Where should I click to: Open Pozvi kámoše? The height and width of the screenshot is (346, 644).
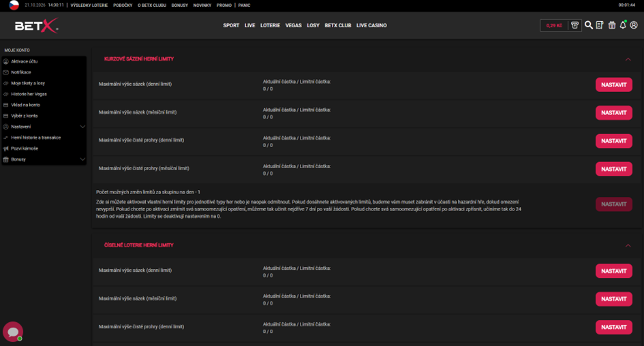click(25, 148)
